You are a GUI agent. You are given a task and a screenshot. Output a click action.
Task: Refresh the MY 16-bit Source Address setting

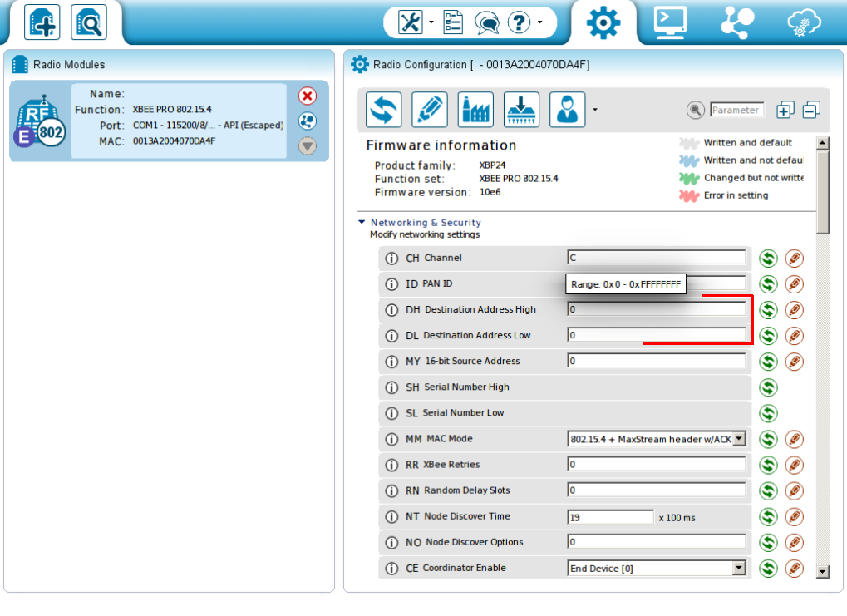tap(768, 362)
